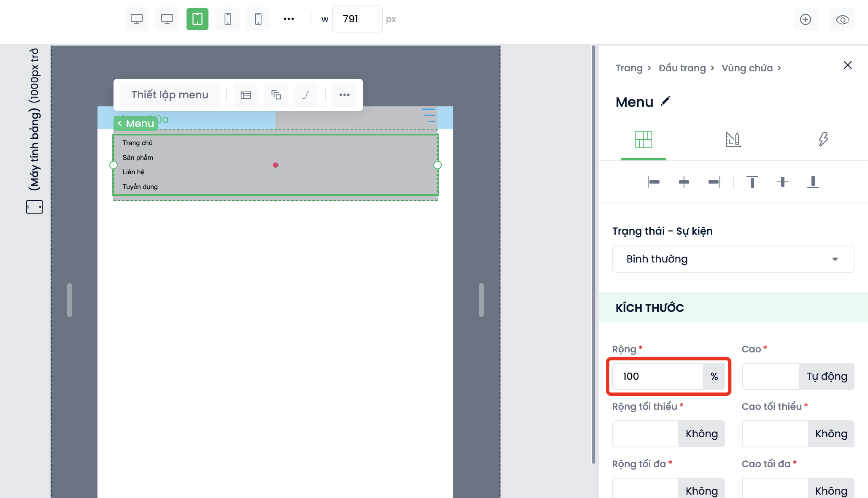
Task: Open the hamburger menu icon on canvas
Action: 428,115
